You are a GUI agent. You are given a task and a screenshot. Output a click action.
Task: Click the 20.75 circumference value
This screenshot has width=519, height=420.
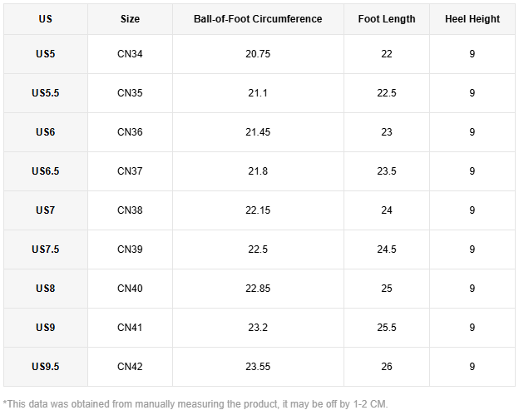258,54
